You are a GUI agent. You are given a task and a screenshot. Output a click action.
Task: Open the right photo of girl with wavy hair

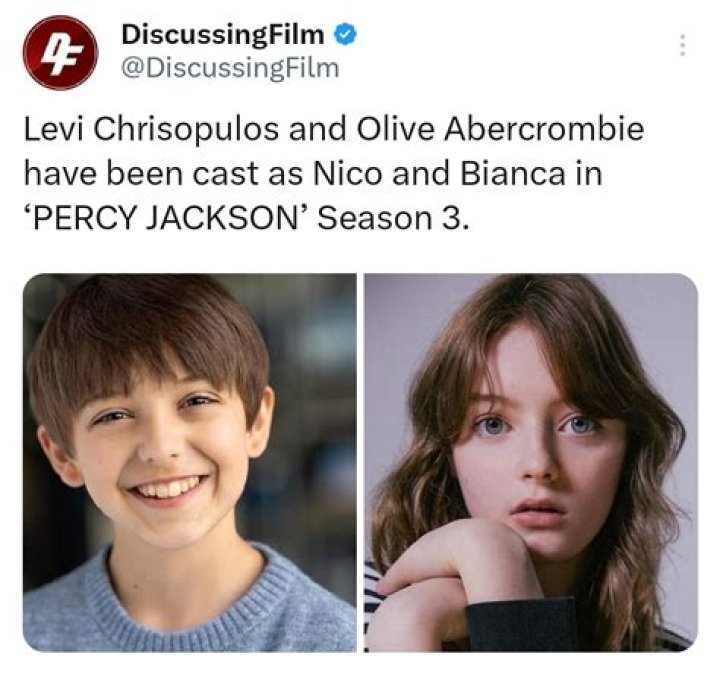coord(531,462)
